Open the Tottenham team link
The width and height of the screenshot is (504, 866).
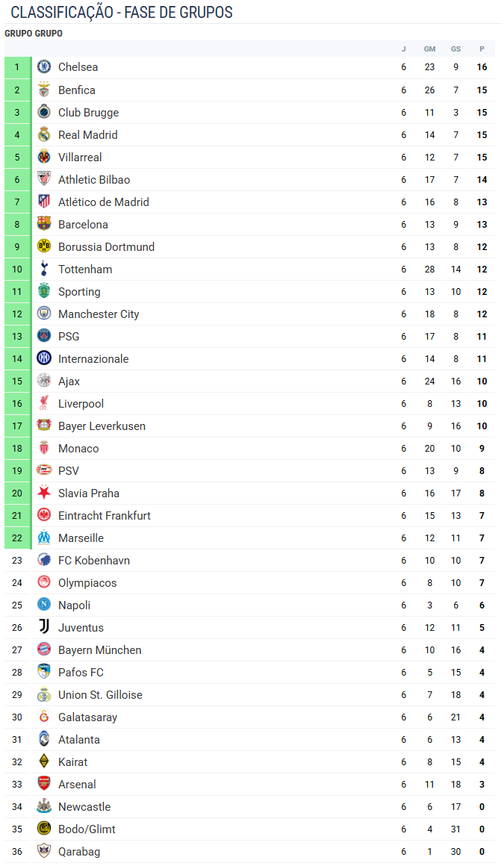[85, 270]
